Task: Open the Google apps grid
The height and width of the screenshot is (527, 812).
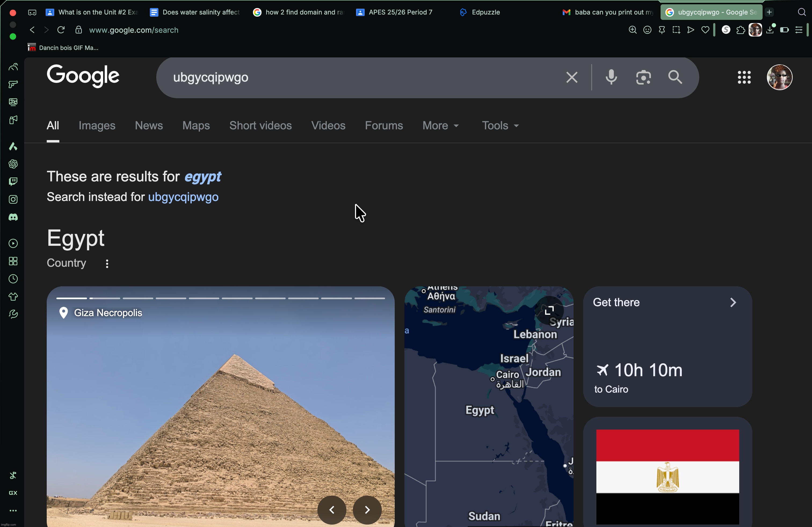Action: (744, 77)
